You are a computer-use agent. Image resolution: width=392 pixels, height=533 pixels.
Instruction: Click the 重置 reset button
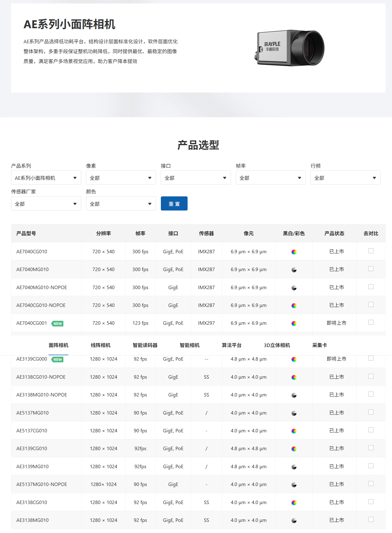174,204
